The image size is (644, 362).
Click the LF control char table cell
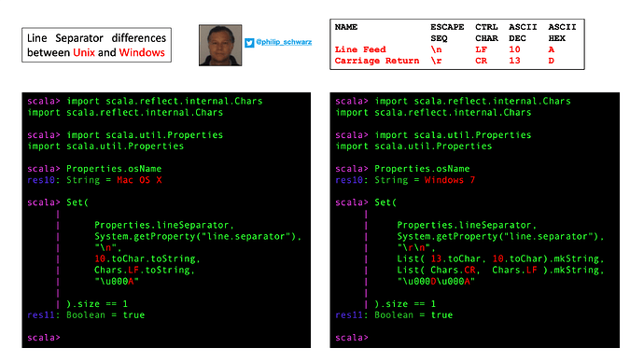coord(481,49)
